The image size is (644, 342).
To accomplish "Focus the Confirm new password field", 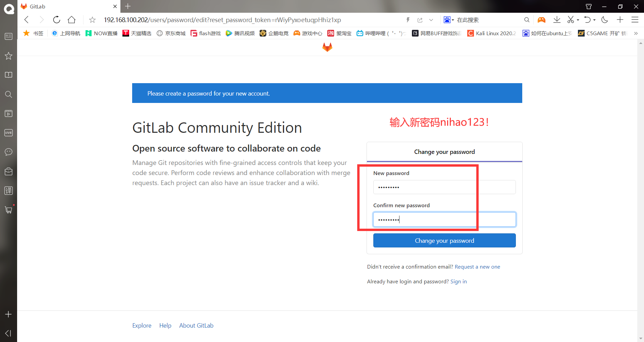I will pos(444,219).
